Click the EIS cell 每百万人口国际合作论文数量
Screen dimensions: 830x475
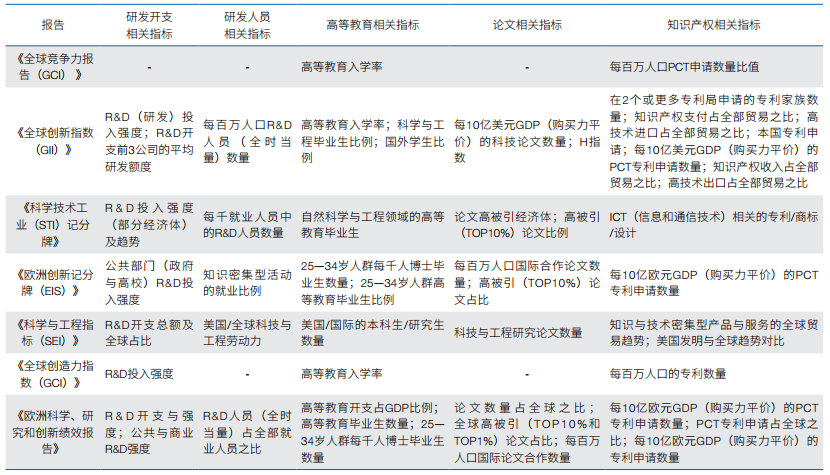point(527,283)
